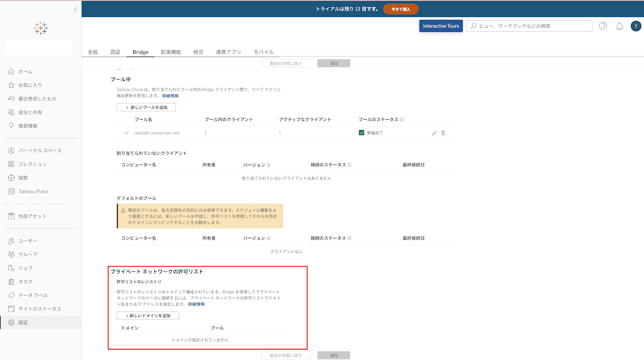
Task: Click the Tableau logo in sidebar
Action: (41, 28)
